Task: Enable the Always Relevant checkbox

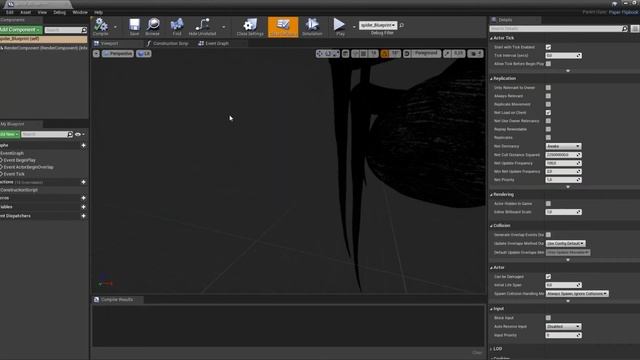Action: pyautogui.click(x=548, y=96)
